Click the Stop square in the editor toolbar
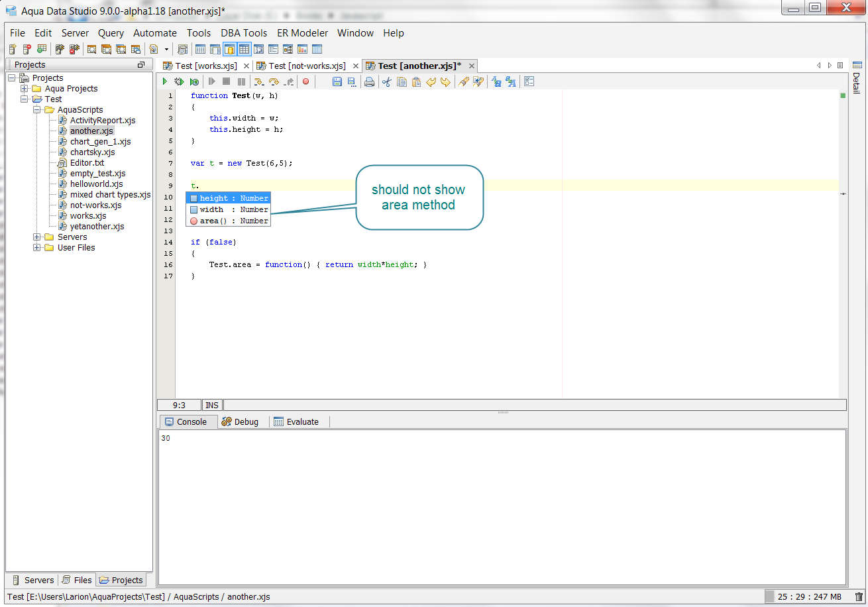 226,82
